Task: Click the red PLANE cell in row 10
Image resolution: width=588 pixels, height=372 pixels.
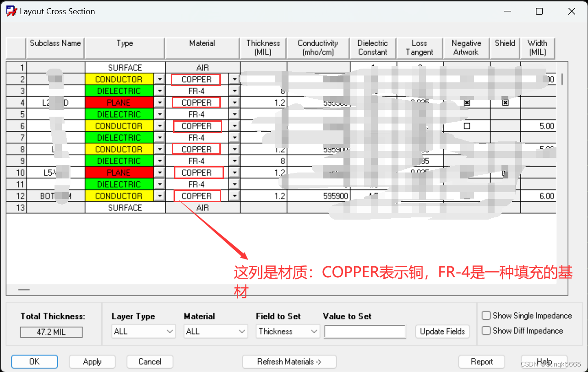Action: [x=120, y=173]
